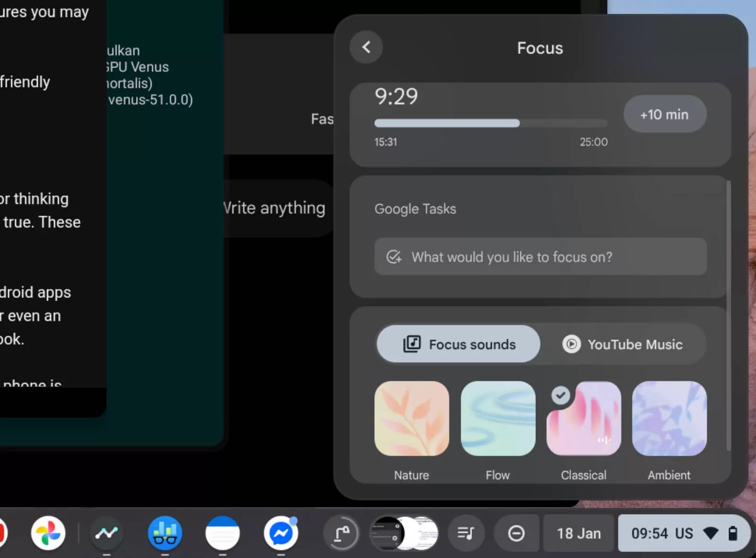756x558 pixels.
Task: Select the Flow soundscape
Action: (498, 418)
